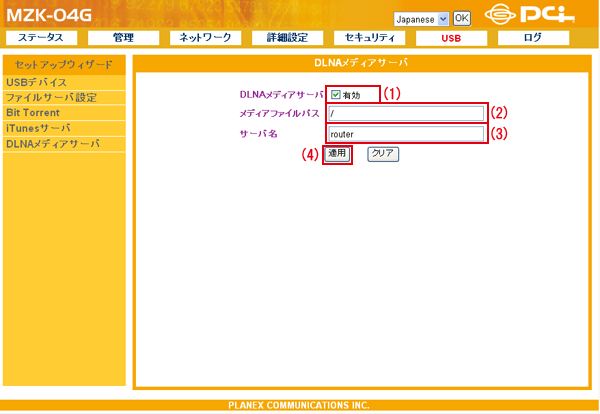Click the サーバ名 input field
Image resolution: width=600 pixels, height=414 pixels.
click(406, 134)
